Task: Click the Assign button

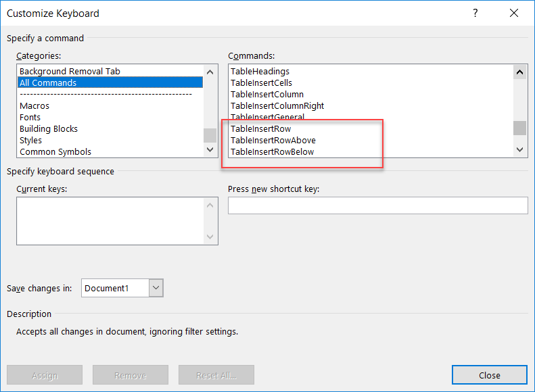Action: [45, 375]
